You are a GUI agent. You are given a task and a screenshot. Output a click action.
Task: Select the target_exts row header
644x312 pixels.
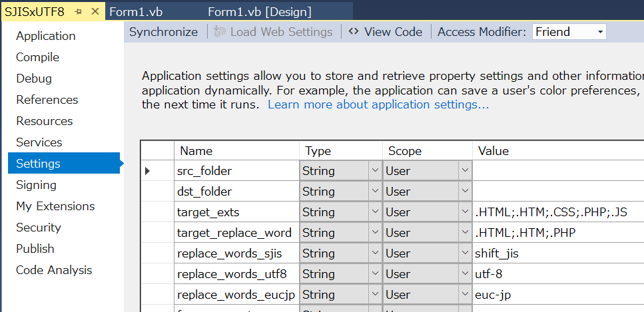coord(157,212)
